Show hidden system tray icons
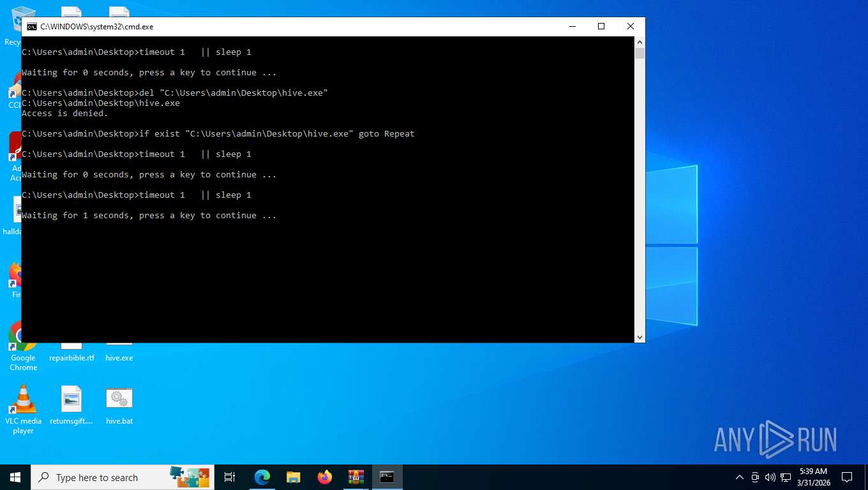Image resolution: width=868 pixels, height=490 pixels. tap(740, 477)
